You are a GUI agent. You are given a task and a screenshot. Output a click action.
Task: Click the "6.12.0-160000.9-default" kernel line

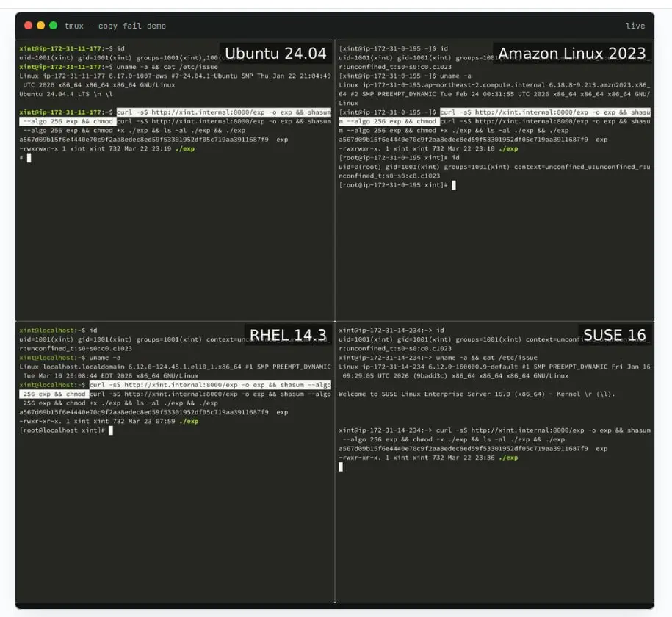pyautogui.click(x=494, y=367)
